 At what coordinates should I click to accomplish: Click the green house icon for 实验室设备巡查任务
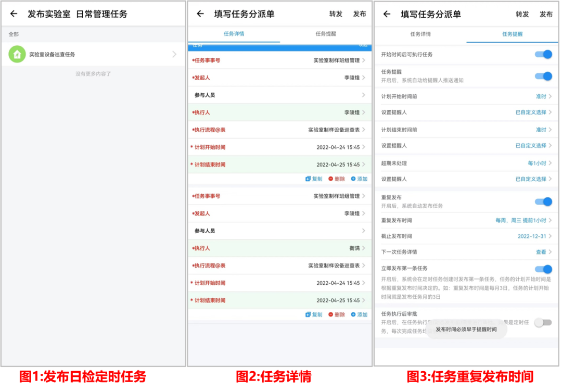point(17,54)
